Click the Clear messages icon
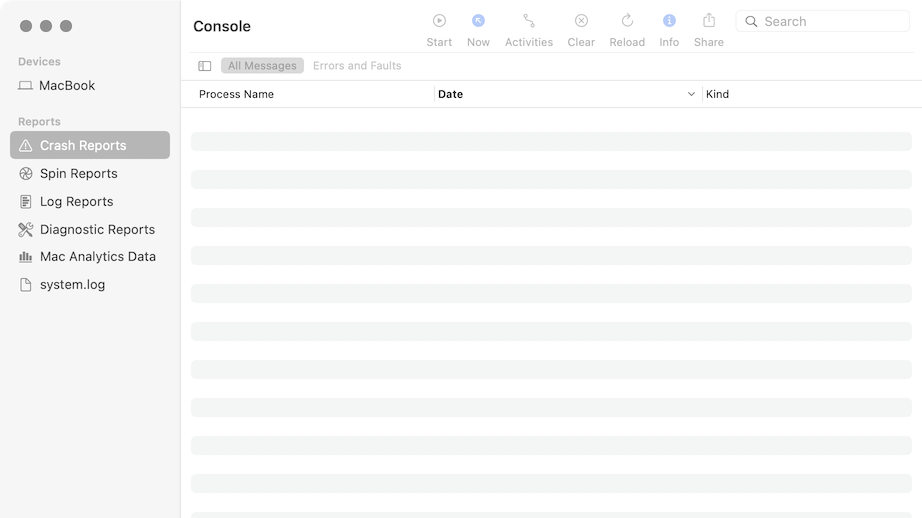 pyautogui.click(x=581, y=21)
